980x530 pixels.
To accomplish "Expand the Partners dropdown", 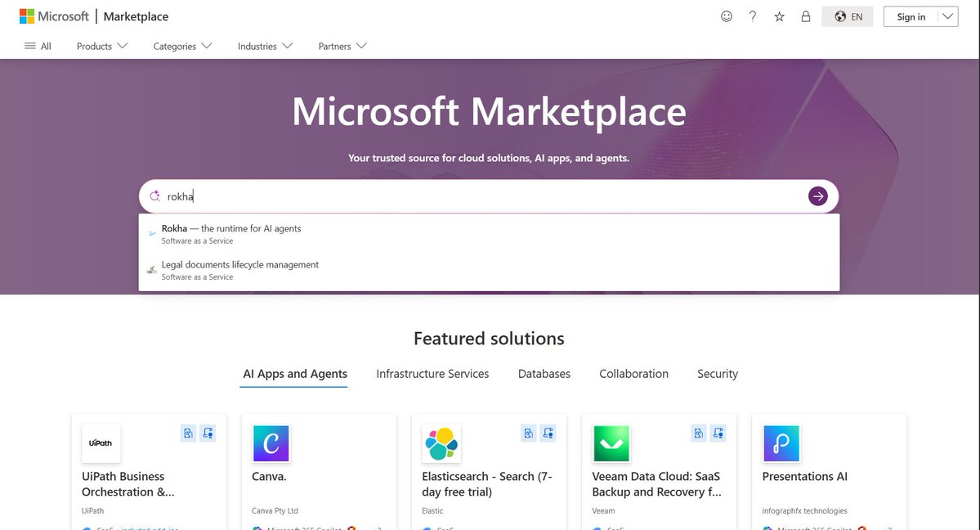I will coord(342,46).
